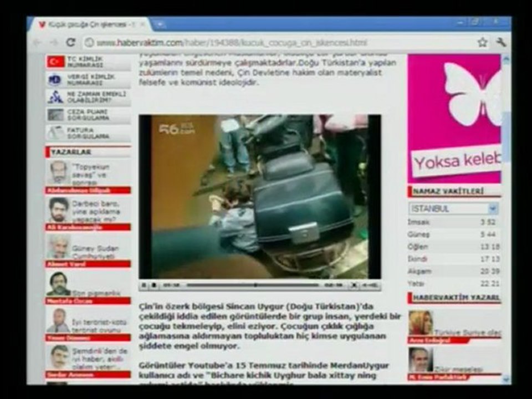The image size is (532, 399).
Task: Click the Akşam prayer time row
Action: (453, 271)
